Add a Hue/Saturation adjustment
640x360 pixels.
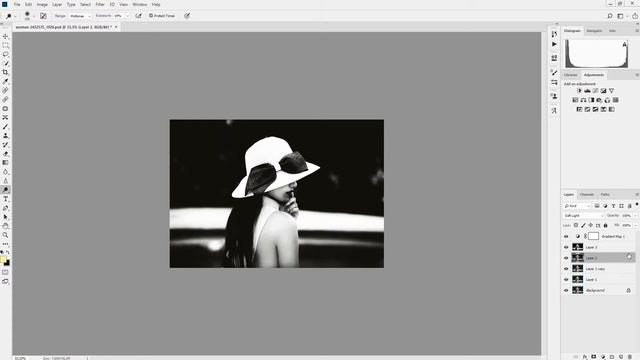[x=575, y=100]
